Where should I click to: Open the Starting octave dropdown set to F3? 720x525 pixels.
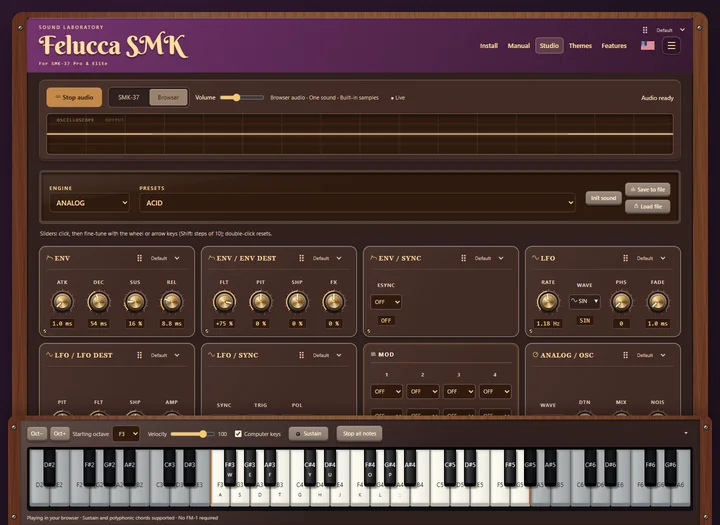click(x=126, y=434)
